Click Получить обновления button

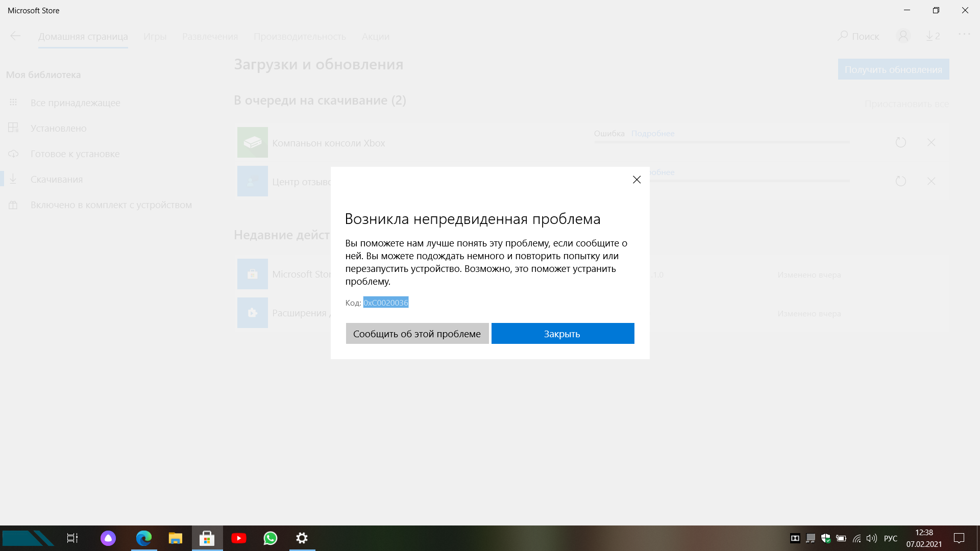[893, 69]
